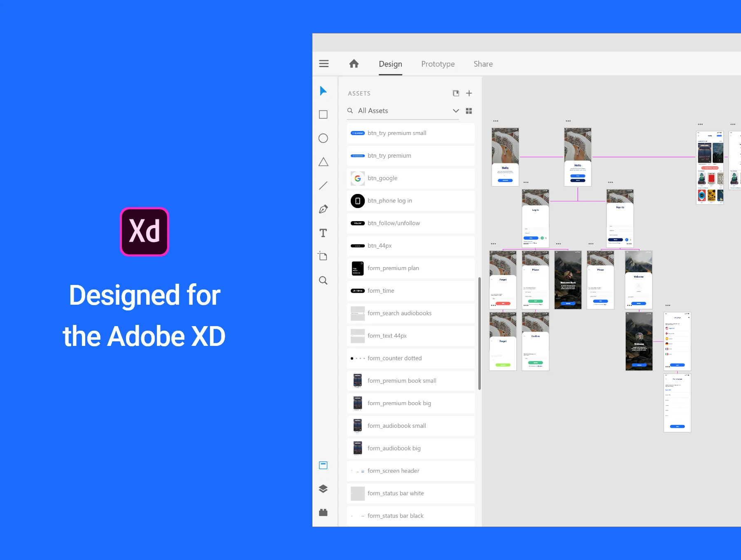The height and width of the screenshot is (560, 741).
Task: Toggle grid view of assets
Action: [x=469, y=111]
